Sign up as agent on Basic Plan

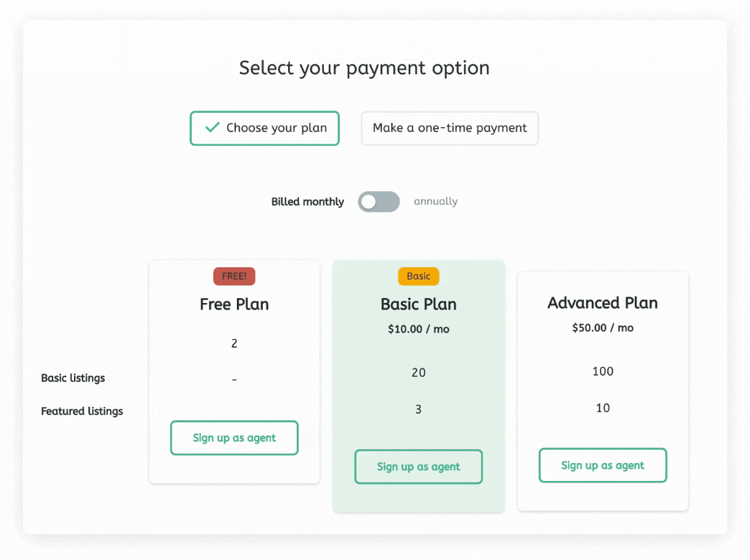[418, 467]
